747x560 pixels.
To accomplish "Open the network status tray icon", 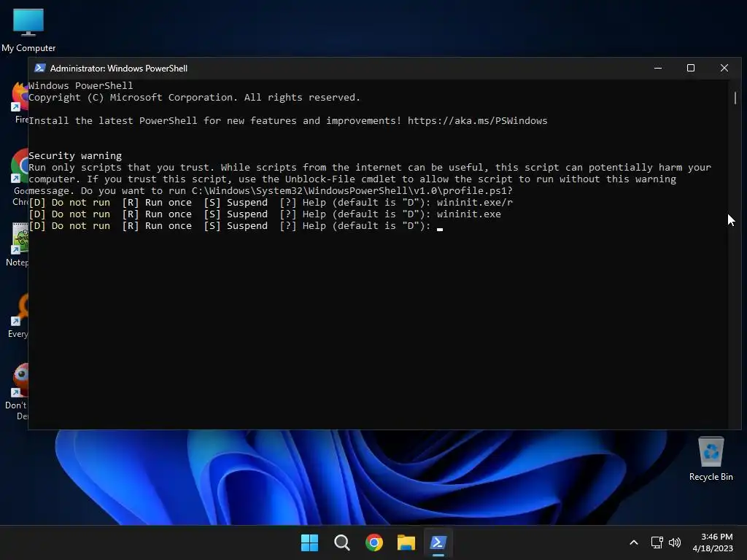I will (657, 542).
